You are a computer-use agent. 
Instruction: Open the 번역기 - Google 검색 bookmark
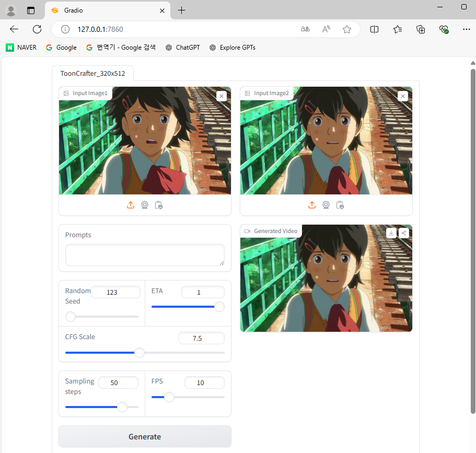[x=121, y=48]
